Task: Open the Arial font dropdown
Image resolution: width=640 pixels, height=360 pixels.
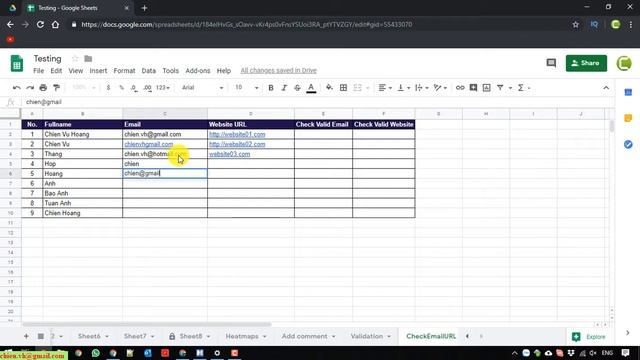Action: click(202, 88)
